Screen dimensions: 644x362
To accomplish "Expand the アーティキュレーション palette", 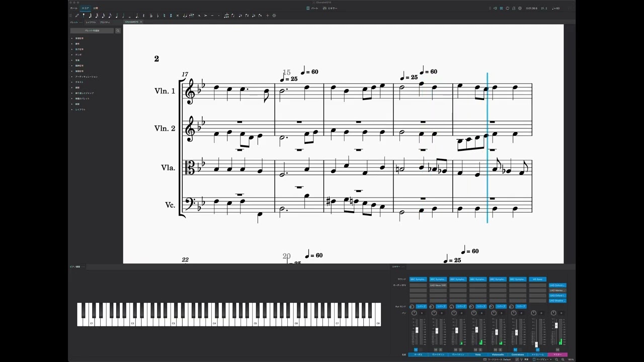I will click(72, 76).
